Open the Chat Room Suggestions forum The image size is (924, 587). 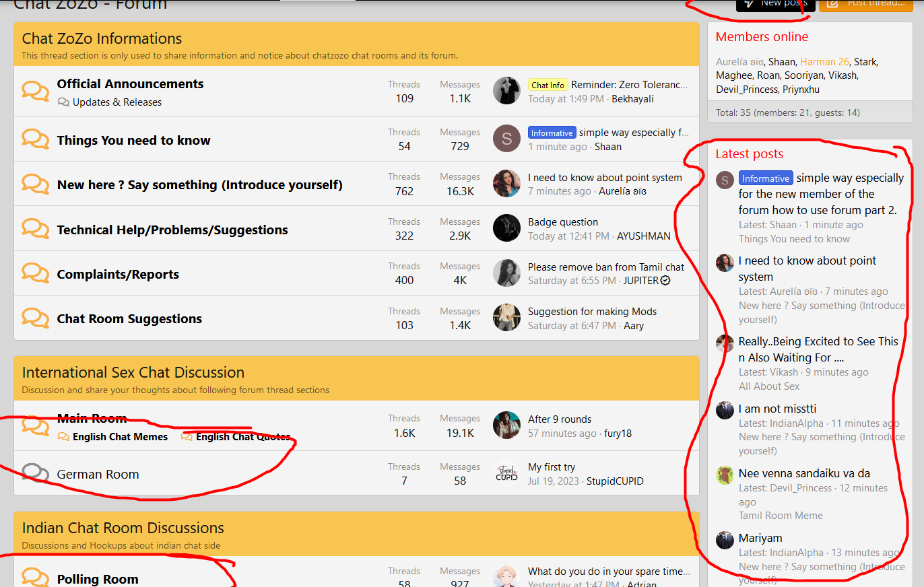129,318
